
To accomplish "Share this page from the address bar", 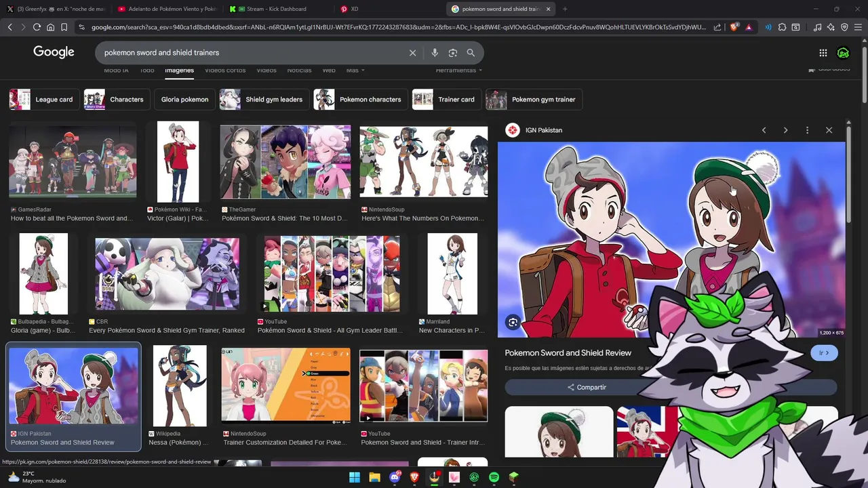I will pyautogui.click(x=717, y=27).
